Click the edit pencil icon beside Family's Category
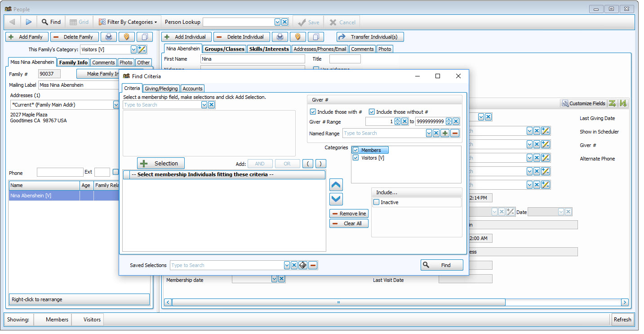This screenshot has width=644, height=334. pyautogui.click(x=142, y=49)
